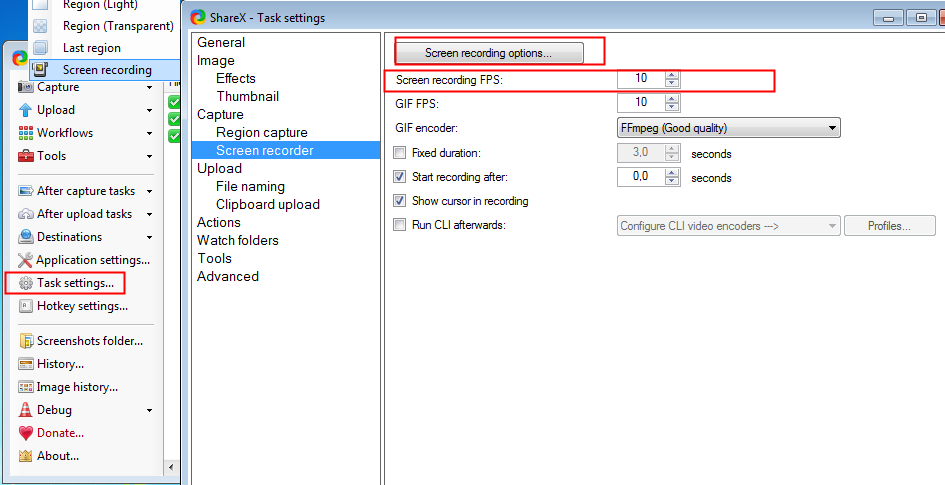945x485 pixels.
Task: Click the Screenshots folder icon
Action: [x=25, y=341]
